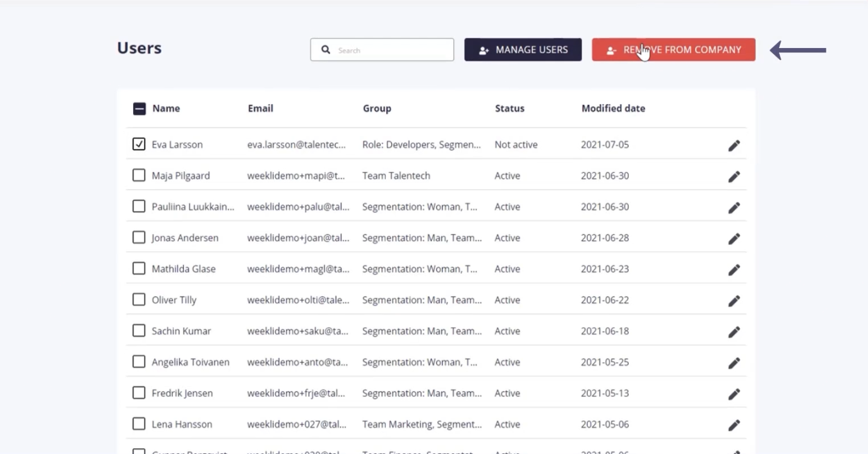Viewport: 868px width, 454px height.
Task: Tick Angelika Toivanen's checkbox
Action: click(x=139, y=362)
